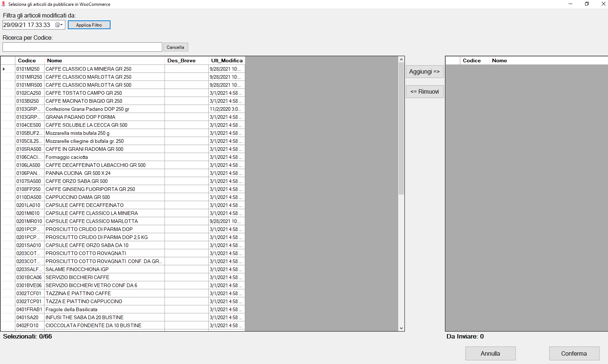This screenshot has width=608, height=364.
Task: Sort by the Codice column header in left table
Action: point(29,61)
